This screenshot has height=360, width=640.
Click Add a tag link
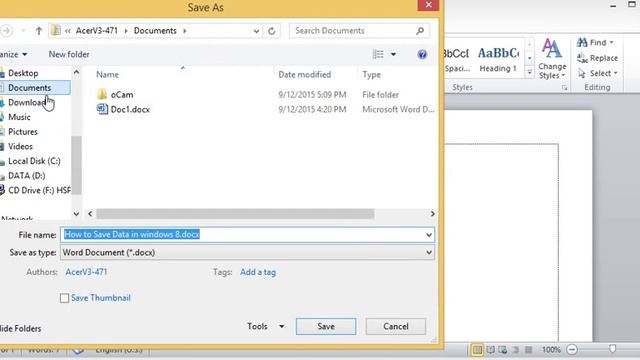pyautogui.click(x=258, y=272)
